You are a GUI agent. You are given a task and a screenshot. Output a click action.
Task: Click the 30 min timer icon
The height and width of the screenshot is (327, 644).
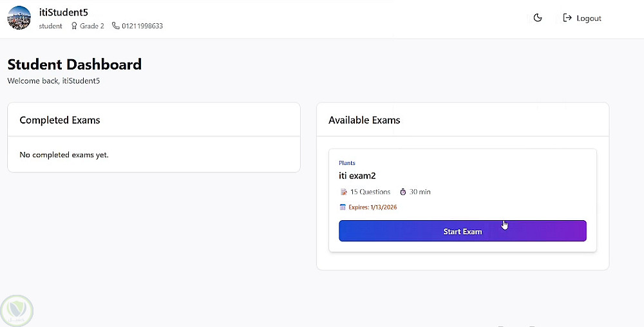coord(403,192)
